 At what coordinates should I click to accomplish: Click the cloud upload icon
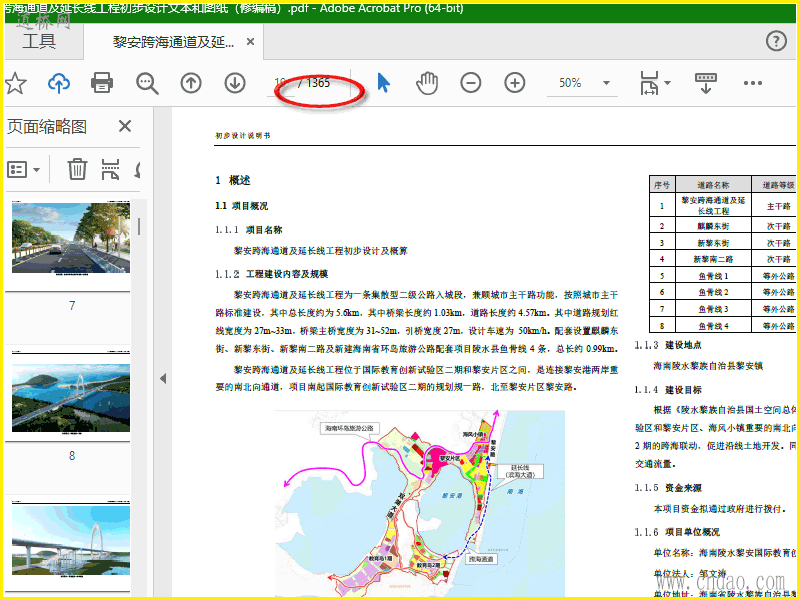(x=59, y=83)
